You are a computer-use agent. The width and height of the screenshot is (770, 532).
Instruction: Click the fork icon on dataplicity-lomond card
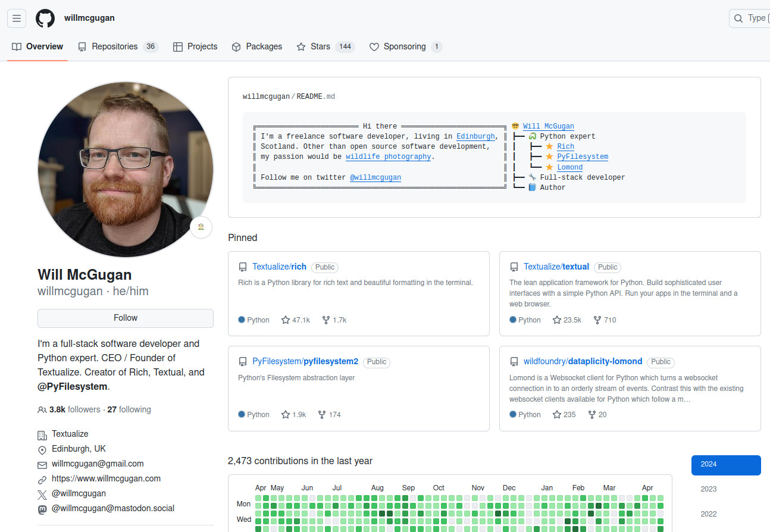coord(592,414)
